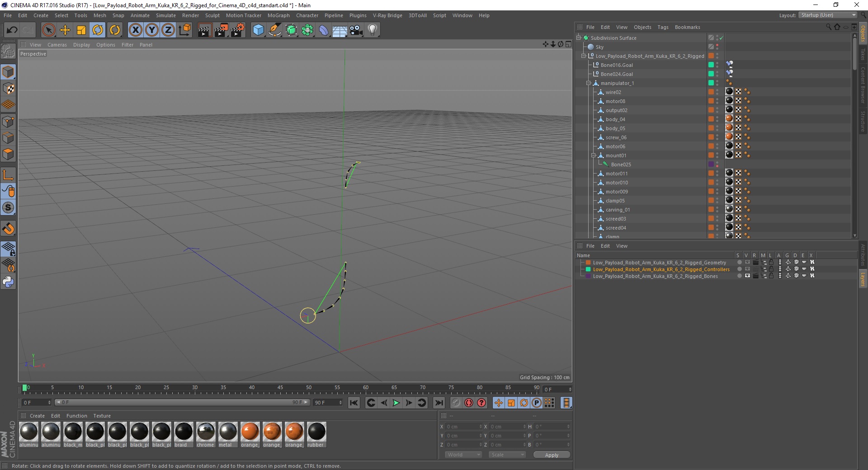868x470 pixels.
Task: Toggle solo dot of Rigged_Geometry layer
Action: pos(739,262)
